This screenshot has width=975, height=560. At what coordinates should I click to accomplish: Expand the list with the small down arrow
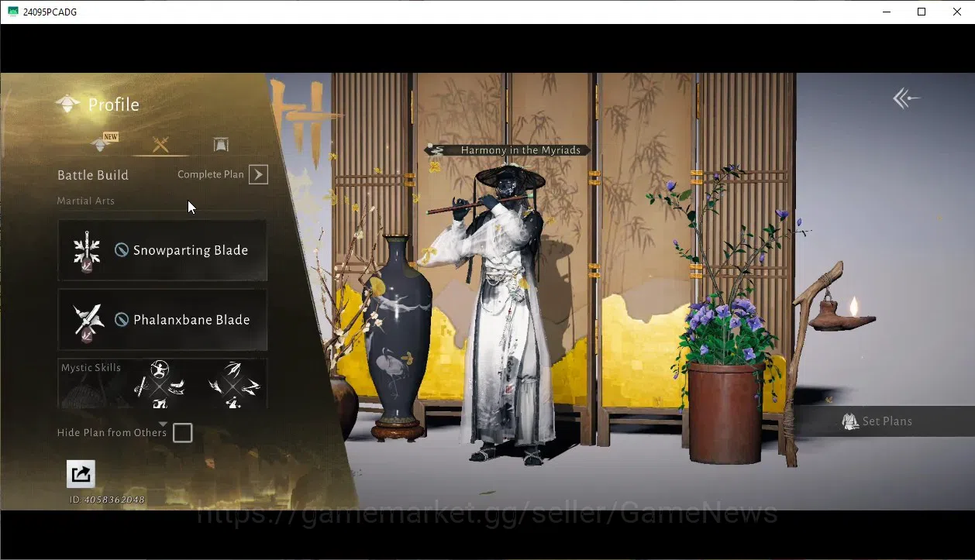tap(163, 424)
